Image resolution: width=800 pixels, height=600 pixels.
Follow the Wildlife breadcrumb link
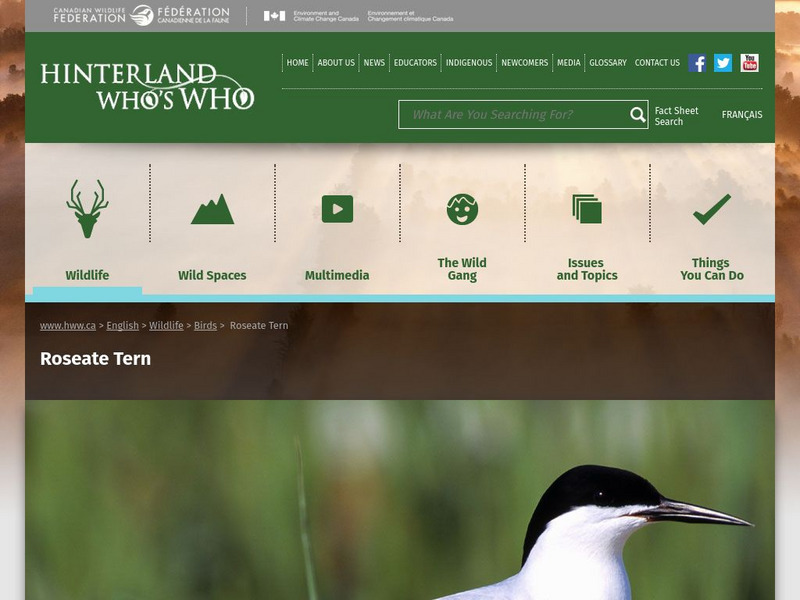pyautogui.click(x=166, y=326)
